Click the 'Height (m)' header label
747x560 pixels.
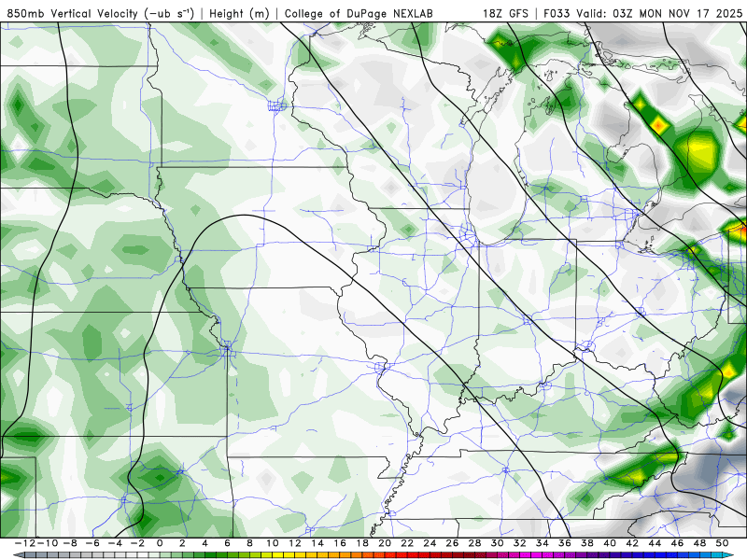click(x=239, y=13)
